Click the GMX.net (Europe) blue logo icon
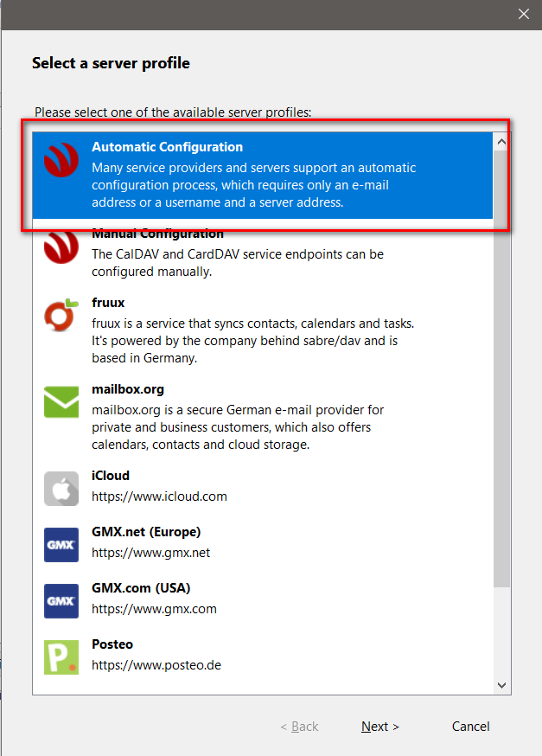Viewport: 542px width, 756px height. pyautogui.click(x=61, y=545)
